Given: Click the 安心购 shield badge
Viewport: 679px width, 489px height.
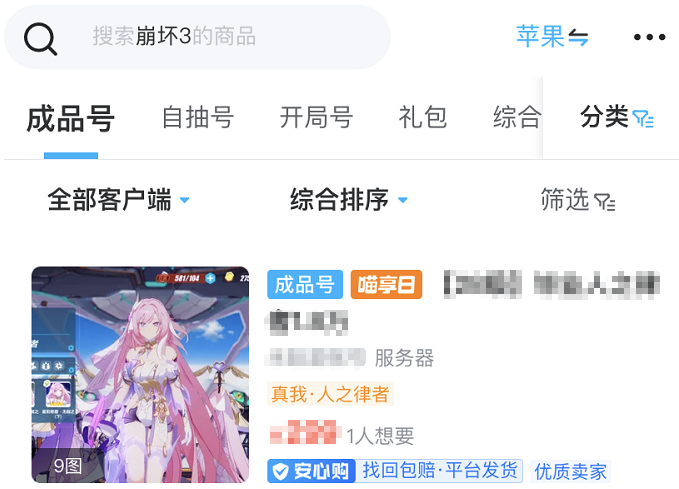Looking at the screenshot, I should click(311, 471).
